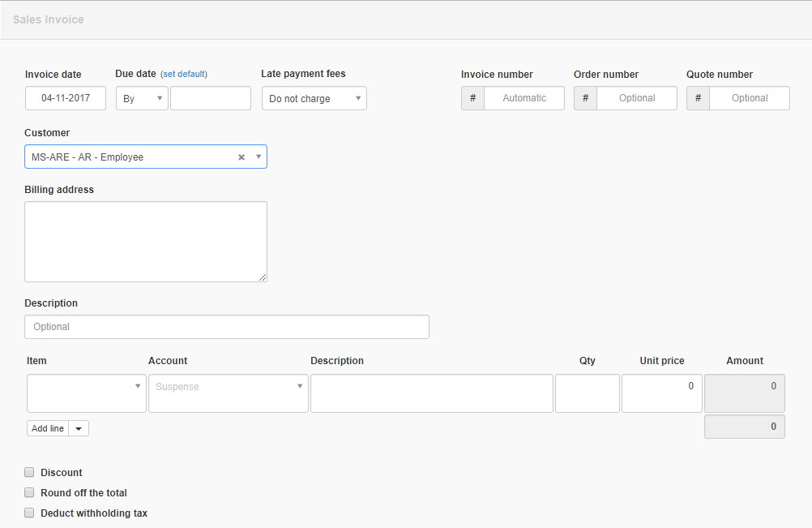Click the Add line button
Image resolution: width=812 pixels, height=528 pixels.
[48, 428]
